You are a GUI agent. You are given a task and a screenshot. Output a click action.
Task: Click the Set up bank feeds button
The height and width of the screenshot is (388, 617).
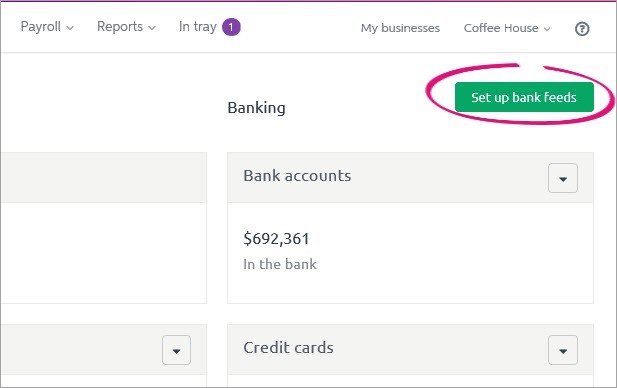(524, 97)
